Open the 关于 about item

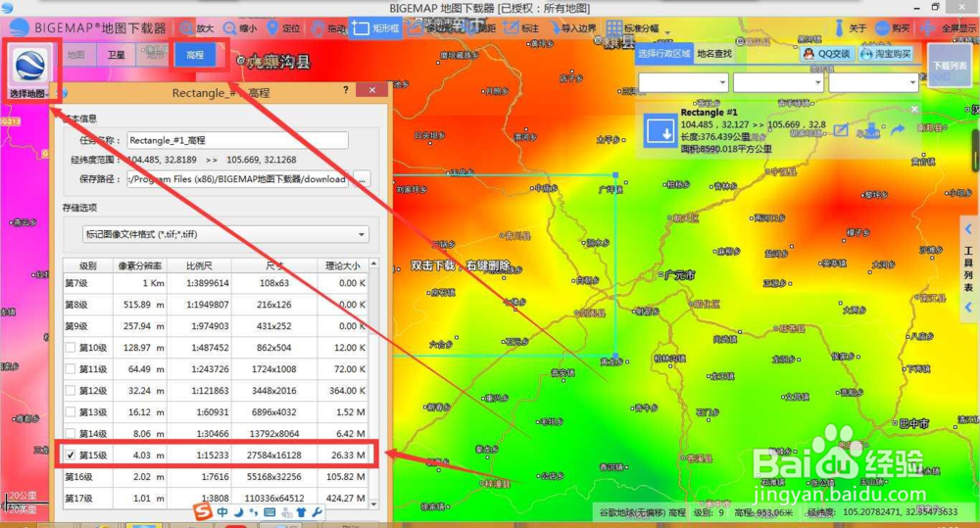coord(851,28)
